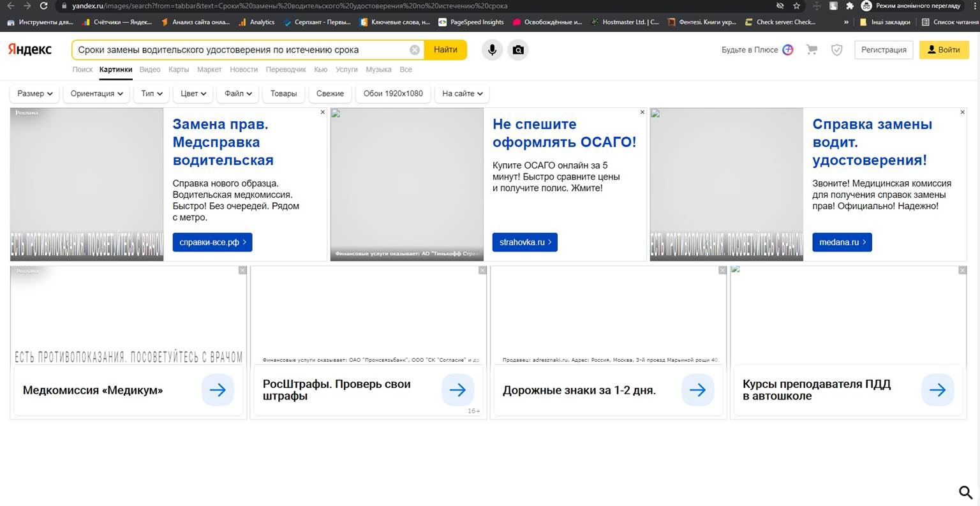Viewport: 980px width, 506px height.
Task: Switch to the Видео tab
Action: point(150,70)
